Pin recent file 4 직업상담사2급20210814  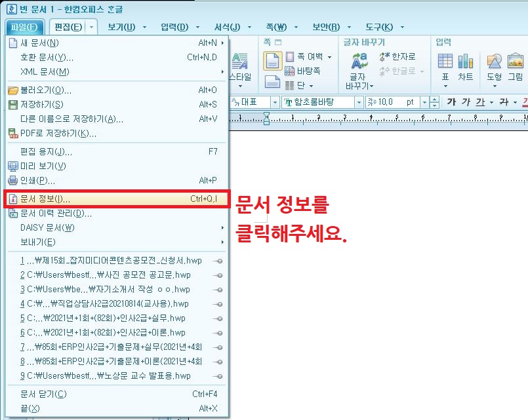(x=218, y=304)
